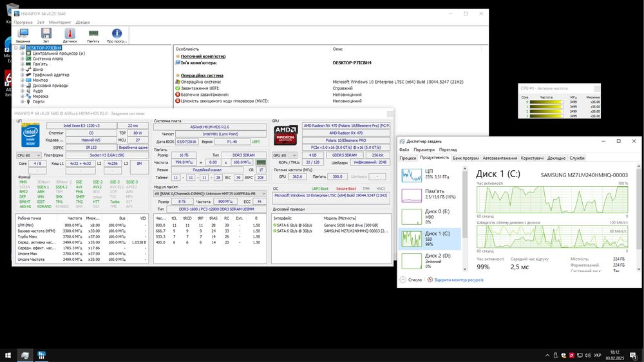Viewport: 644px width, 362px height.
Task: Click the Intel Xeon logo in summary window
Action: tap(30, 135)
